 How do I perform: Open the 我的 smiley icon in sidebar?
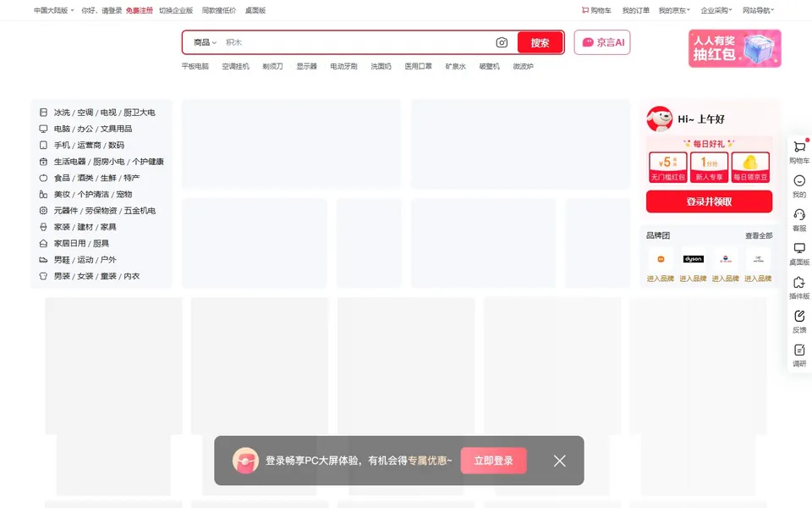(799, 181)
